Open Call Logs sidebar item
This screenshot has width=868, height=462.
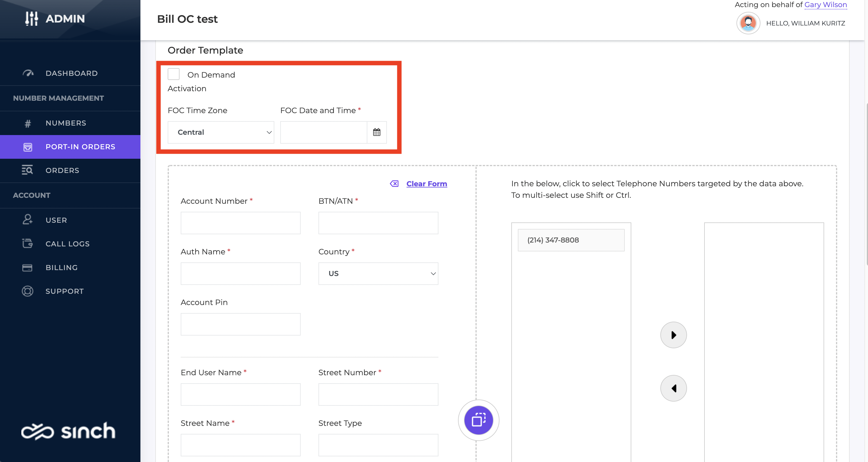click(67, 244)
